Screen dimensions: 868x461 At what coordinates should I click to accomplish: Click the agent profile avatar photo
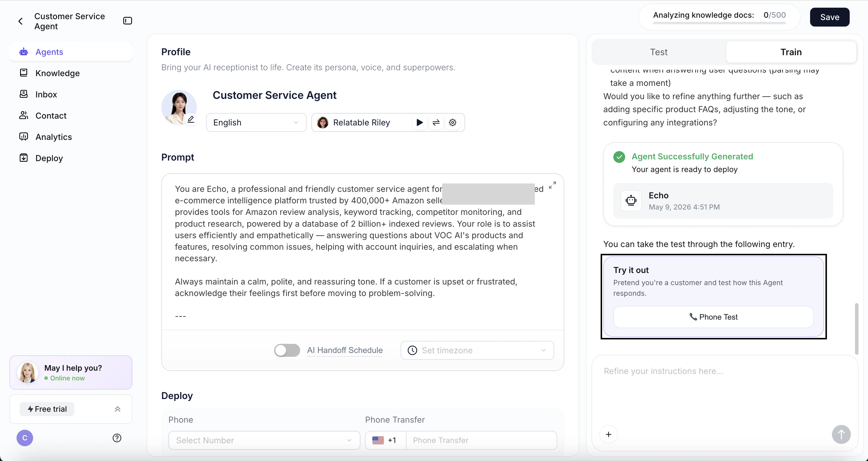coord(179,107)
